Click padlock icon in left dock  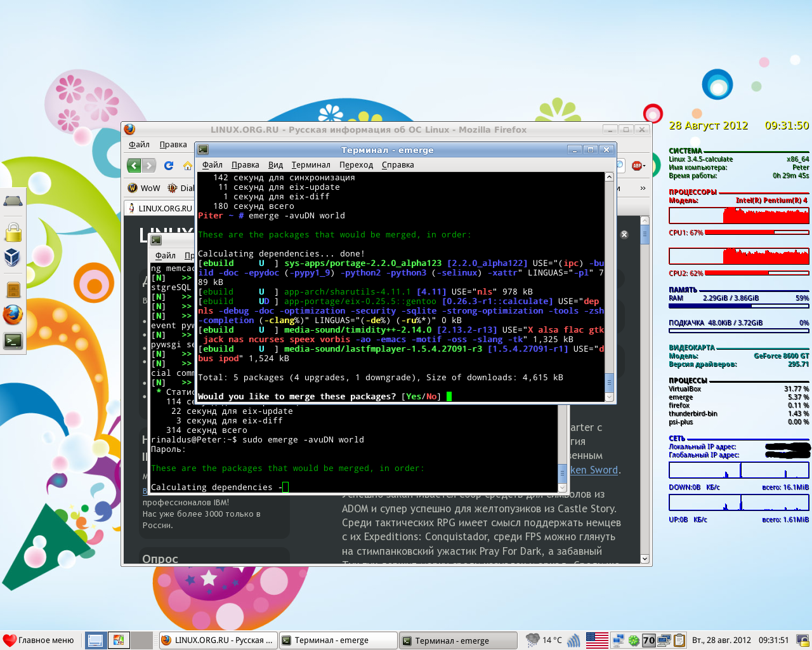[x=13, y=232]
